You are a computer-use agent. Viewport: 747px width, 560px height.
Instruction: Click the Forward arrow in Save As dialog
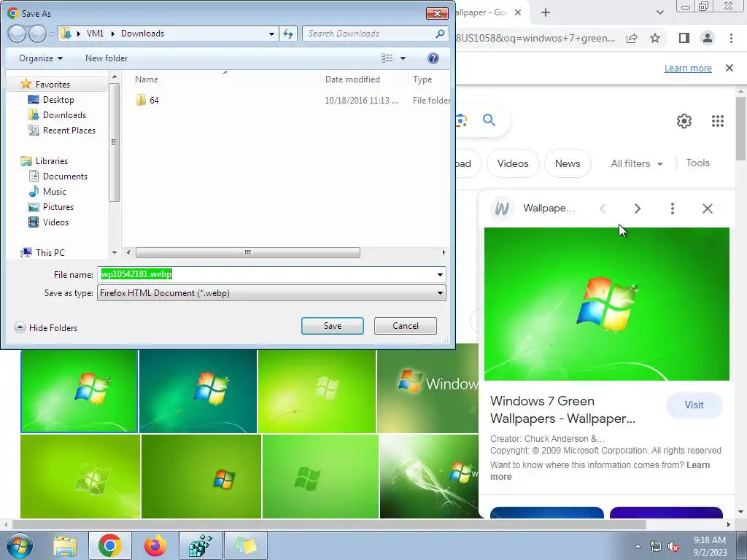pyautogui.click(x=37, y=34)
